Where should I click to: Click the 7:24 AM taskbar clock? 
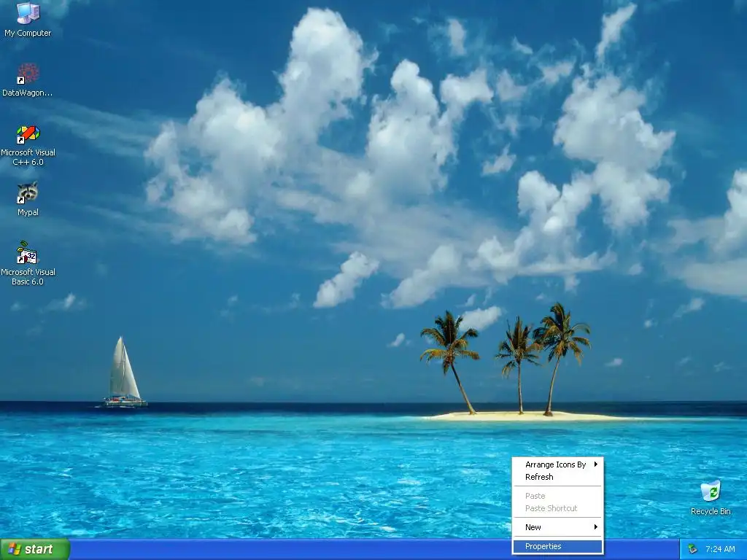720,549
